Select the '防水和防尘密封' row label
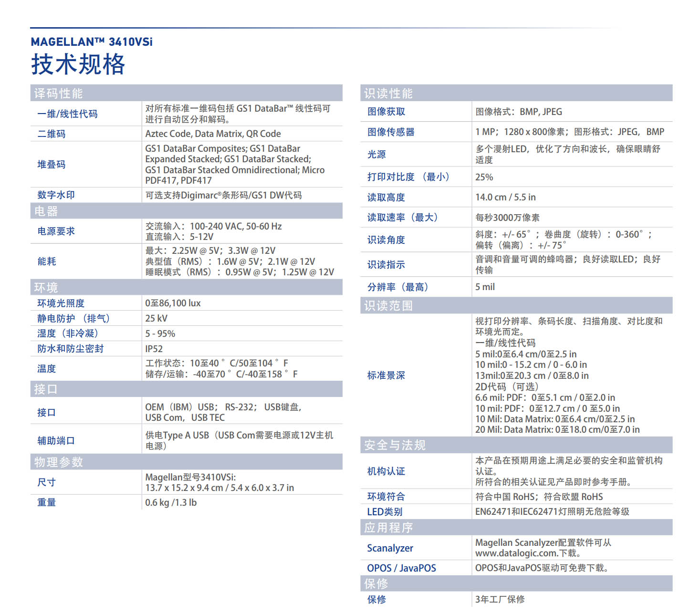This screenshot has width=700, height=615. tap(71, 349)
